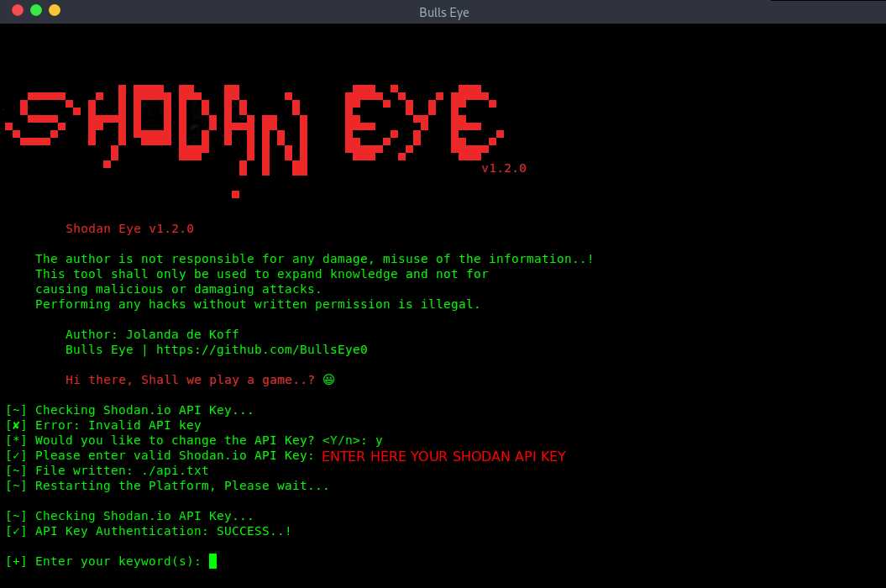Click the [✓] marker before API Key Authentication
Viewport: 886px width, 588px height.
(x=17, y=531)
